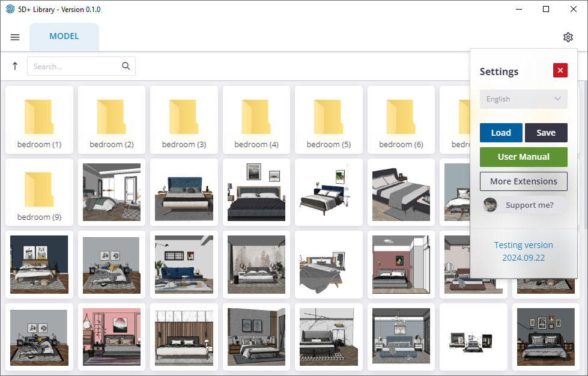This screenshot has height=376, width=588.
Task: Open the User Manual
Action: 523,157
